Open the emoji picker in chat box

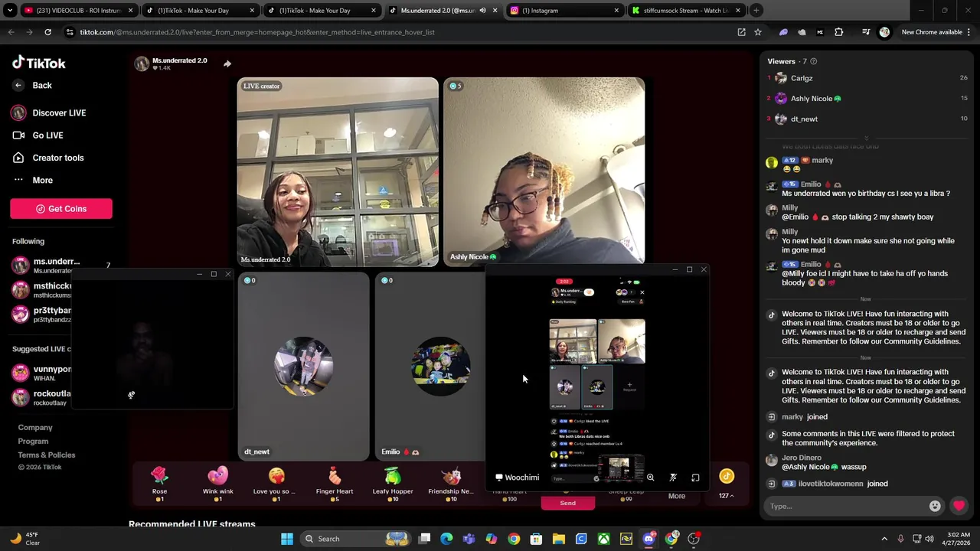pos(935,506)
